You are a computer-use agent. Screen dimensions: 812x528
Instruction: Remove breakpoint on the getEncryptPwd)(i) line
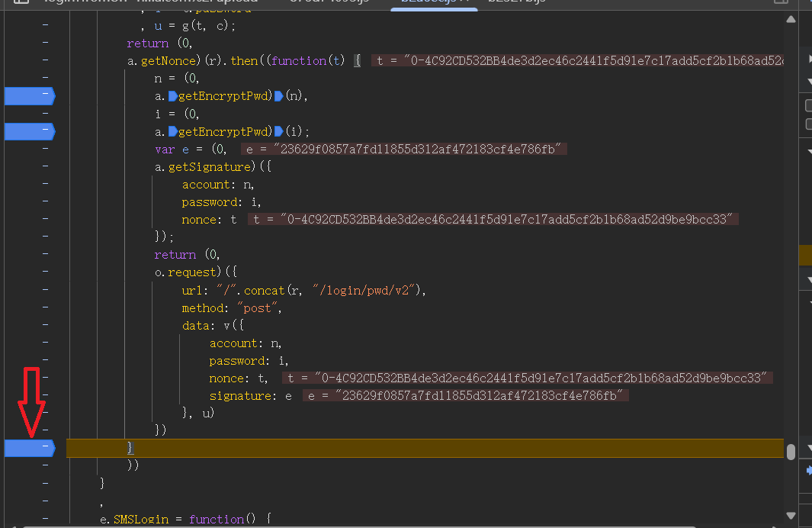coord(30,131)
